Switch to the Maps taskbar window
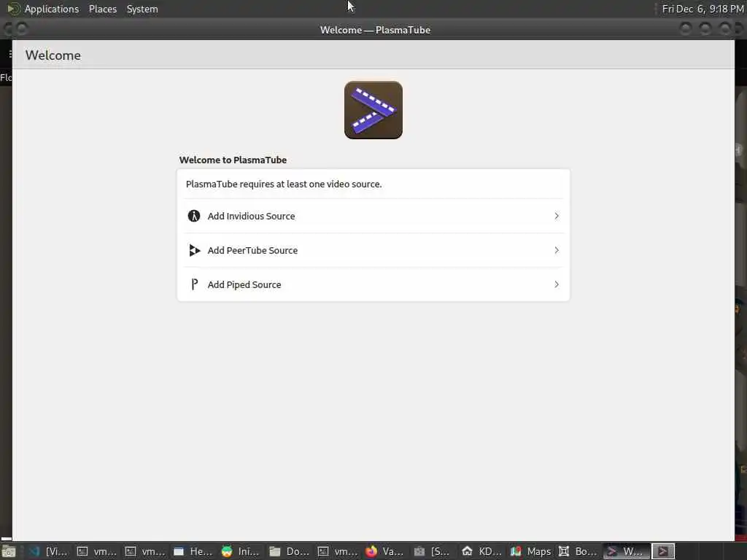 pyautogui.click(x=531, y=551)
